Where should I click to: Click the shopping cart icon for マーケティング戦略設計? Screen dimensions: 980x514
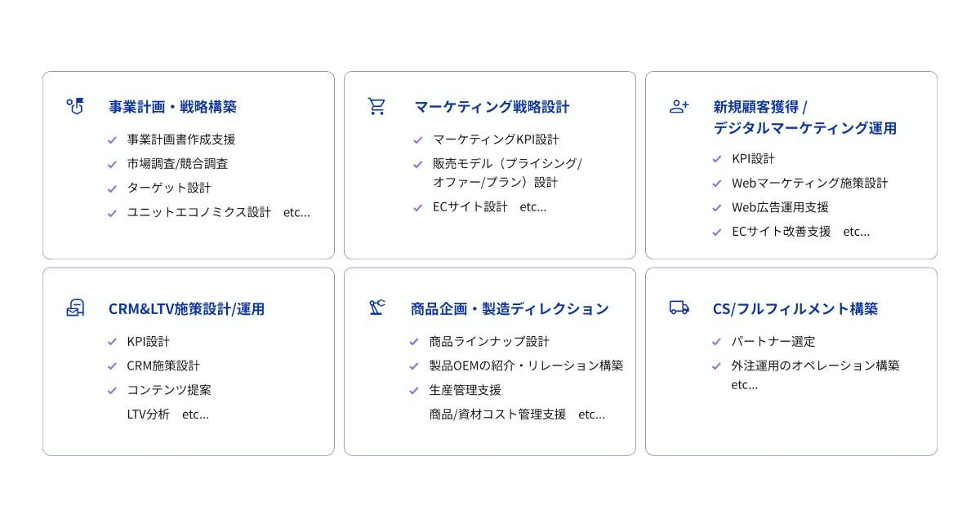pyautogui.click(x=376, y=106)
